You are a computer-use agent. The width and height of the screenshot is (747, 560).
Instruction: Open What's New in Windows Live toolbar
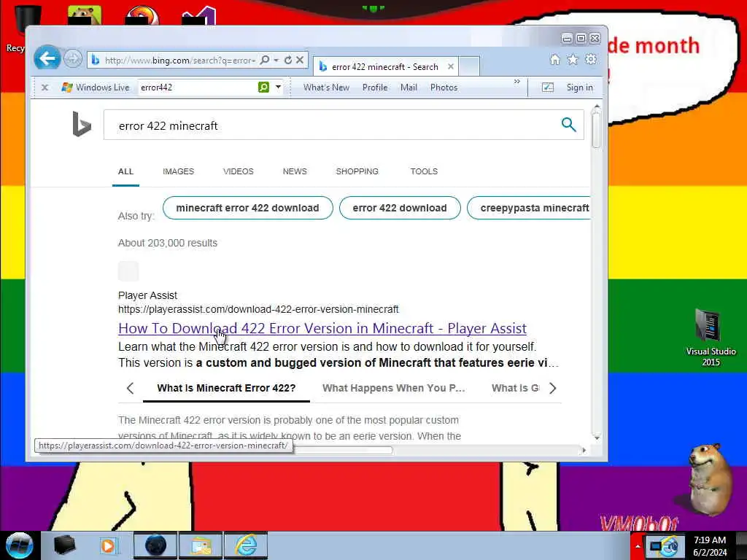click(326, 87)
